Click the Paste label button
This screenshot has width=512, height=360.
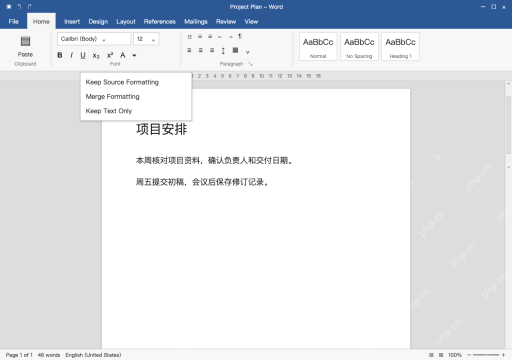tap(25, 54)
